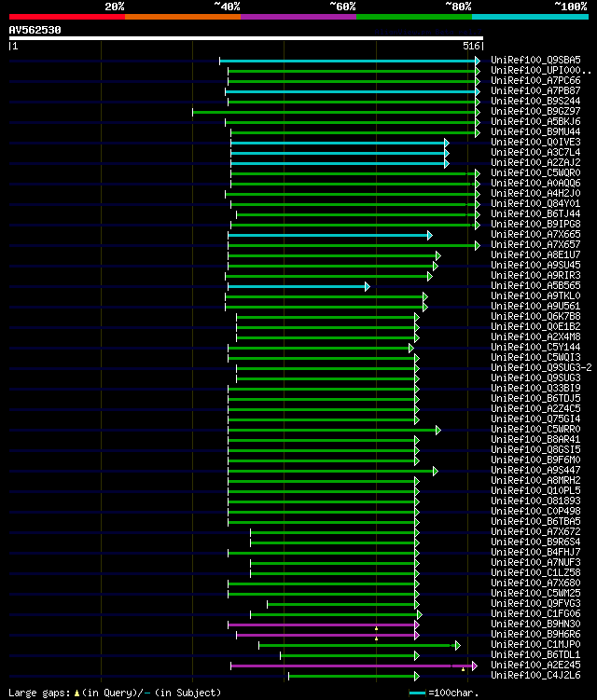Click the UniRef100_B9S244 label
The height and width of the screenshot is (700, 597).
coord(535,101)
